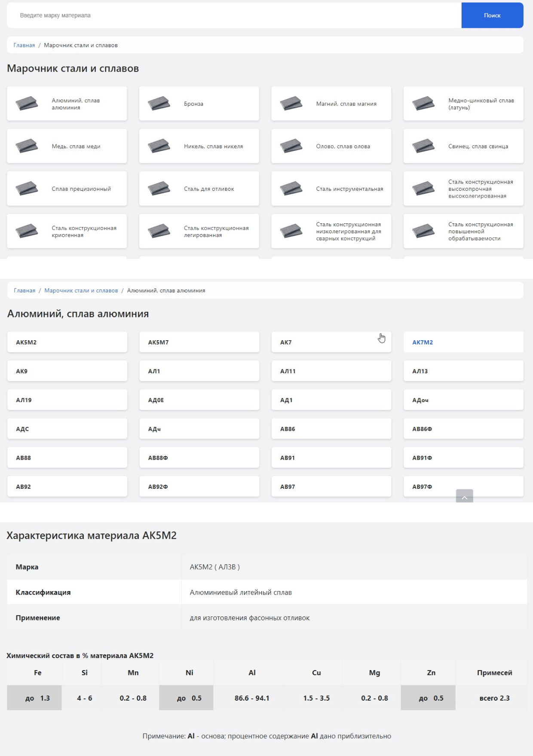Image resolution: width=533 pixels, height=756 pixels.
Task: Select the АЛ1 alloy grade
Action: pos(199,371)
